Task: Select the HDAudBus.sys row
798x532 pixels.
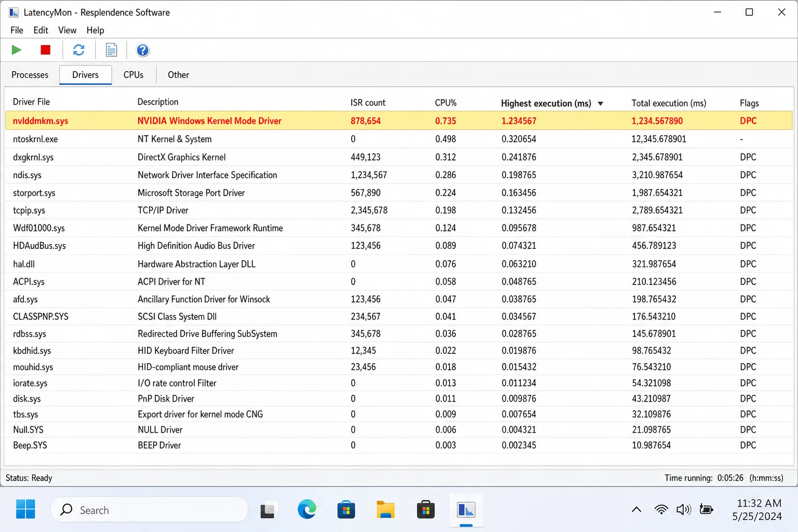Action: [398, 245]
